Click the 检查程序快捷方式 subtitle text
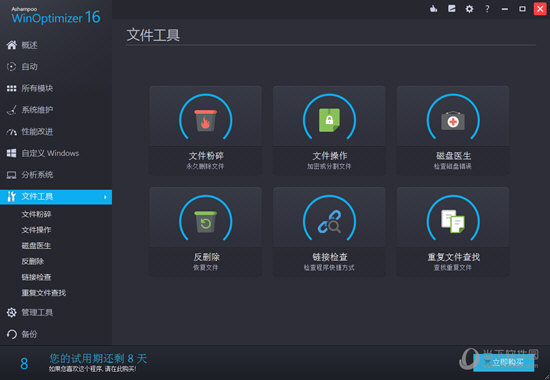550x380 pixels. (x=329, y=268)
